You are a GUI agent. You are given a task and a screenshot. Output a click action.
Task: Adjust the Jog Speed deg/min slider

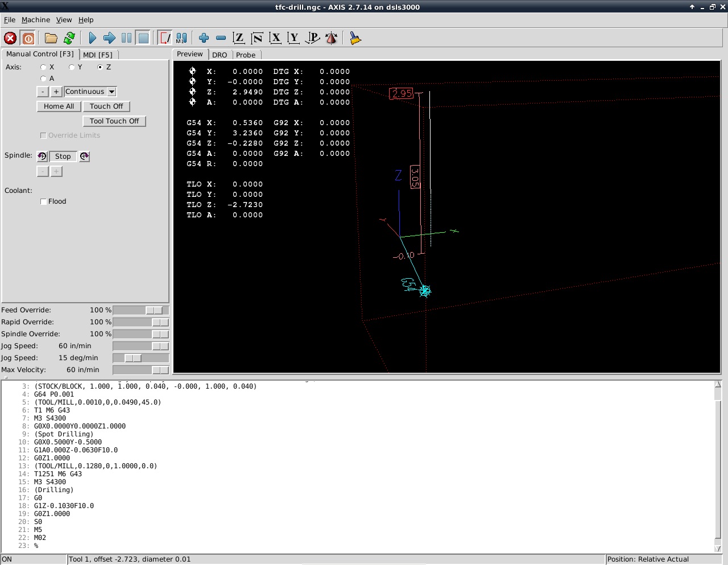pyautogui.click(x=141, y=358)
